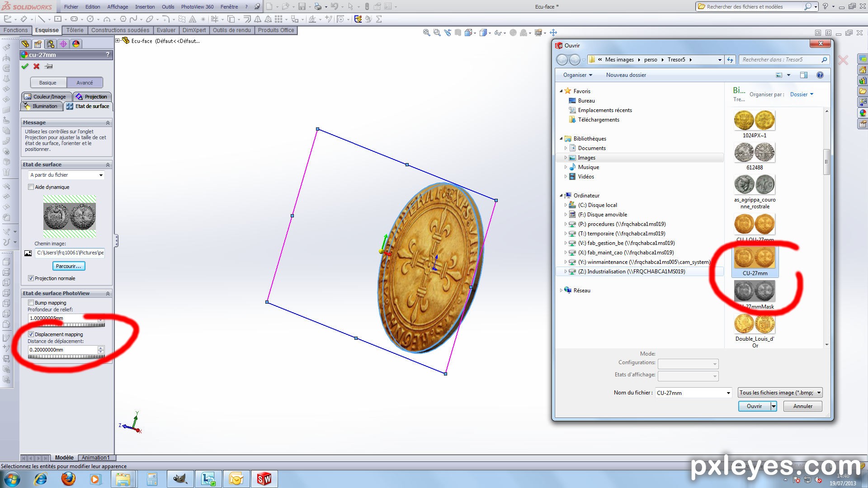This screenshot has height=488, width=868.
Task: Select the Spline sketch tool
Action: [133, 19]
